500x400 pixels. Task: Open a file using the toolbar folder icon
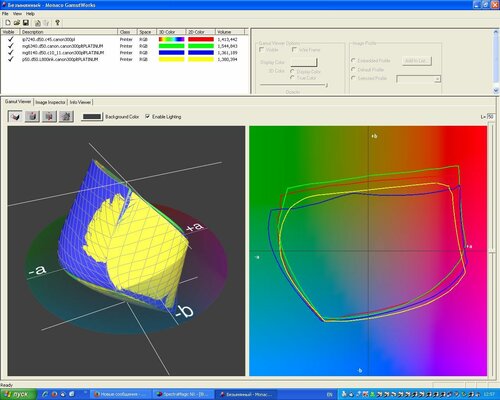point(17,23)
